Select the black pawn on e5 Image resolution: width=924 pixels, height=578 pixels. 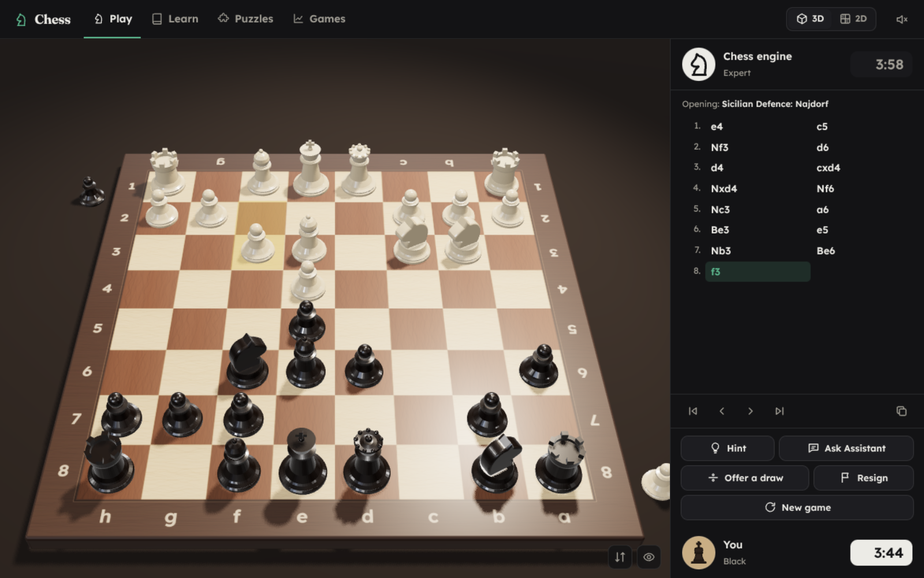coord(307,321)
